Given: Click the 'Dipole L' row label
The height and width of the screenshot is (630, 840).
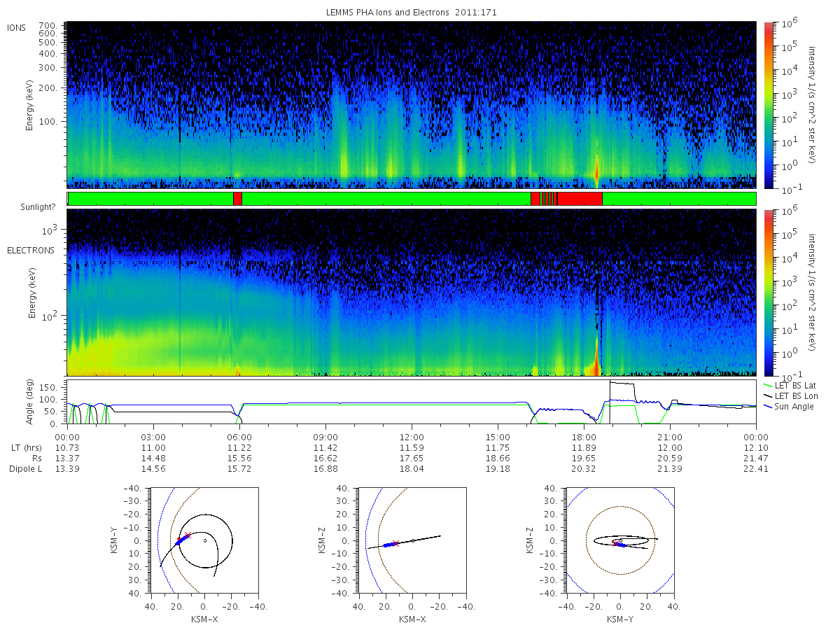Looking at the screenshot, I should pyautogui.click(x=25, y=469).
